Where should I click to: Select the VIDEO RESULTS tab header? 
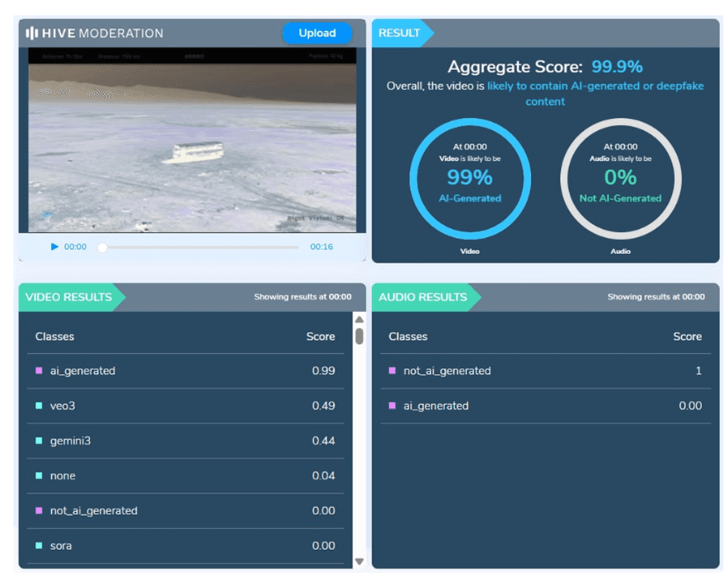68,297
